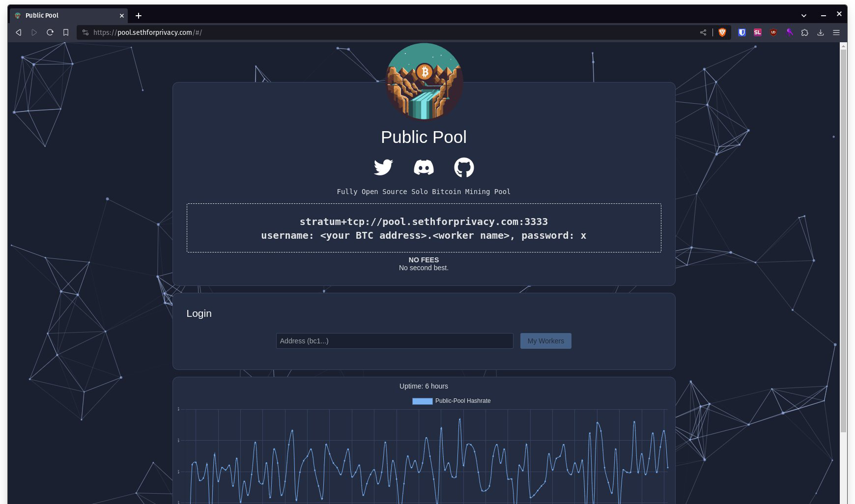Open a new browser tab
Viewport: 855px width, 504px height.
139,16
